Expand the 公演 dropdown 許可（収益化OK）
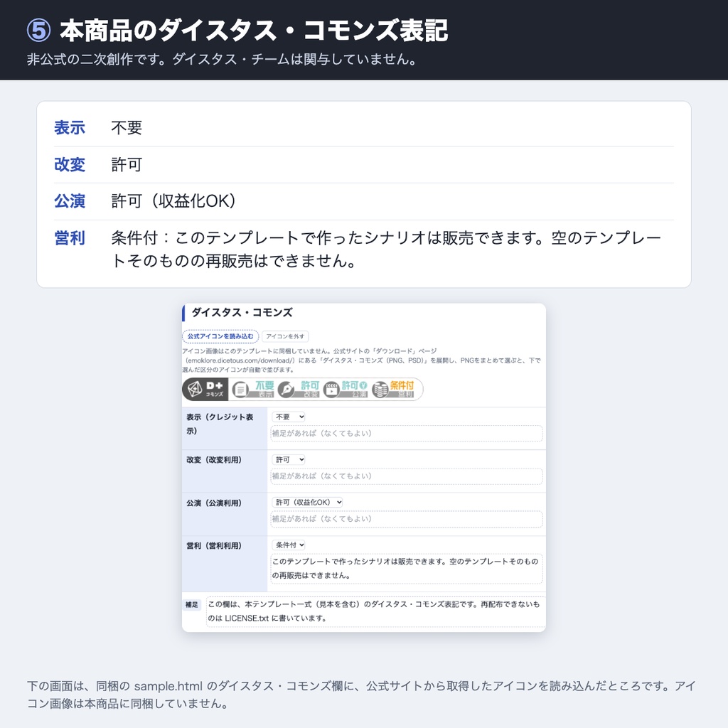 point(307,502)
